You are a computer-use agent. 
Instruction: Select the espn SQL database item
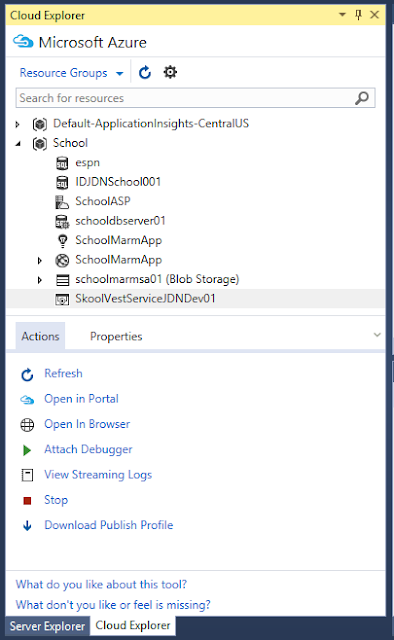pyautogui.click(x=87, y=162)
